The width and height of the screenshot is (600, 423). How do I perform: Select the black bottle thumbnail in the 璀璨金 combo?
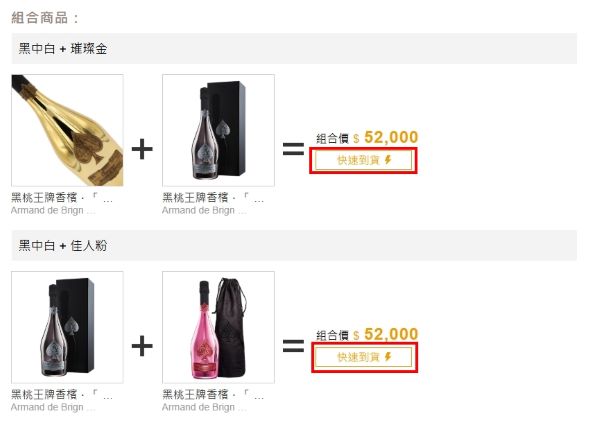[x=218, y=130]
